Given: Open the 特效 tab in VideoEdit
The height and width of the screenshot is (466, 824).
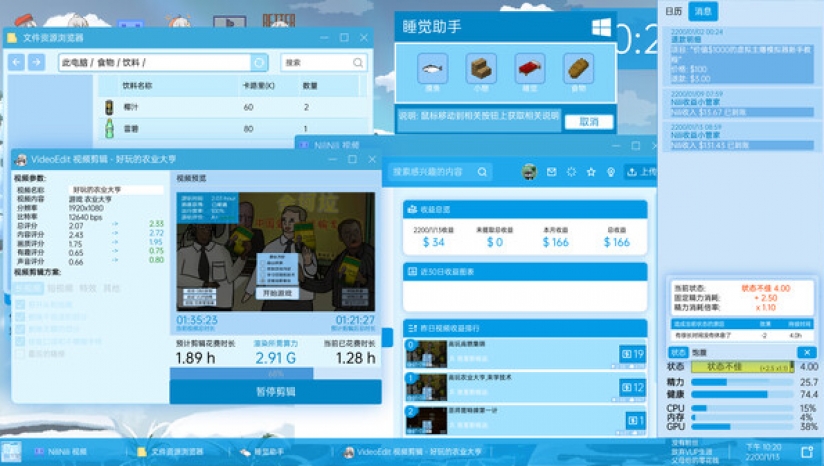Looking at the screenshot, I should (88, 288).
